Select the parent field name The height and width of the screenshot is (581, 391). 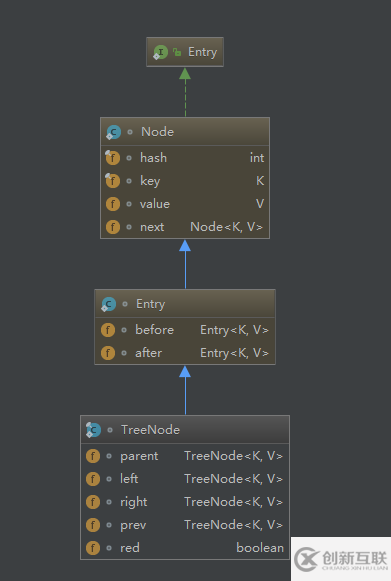pos(139,456)
